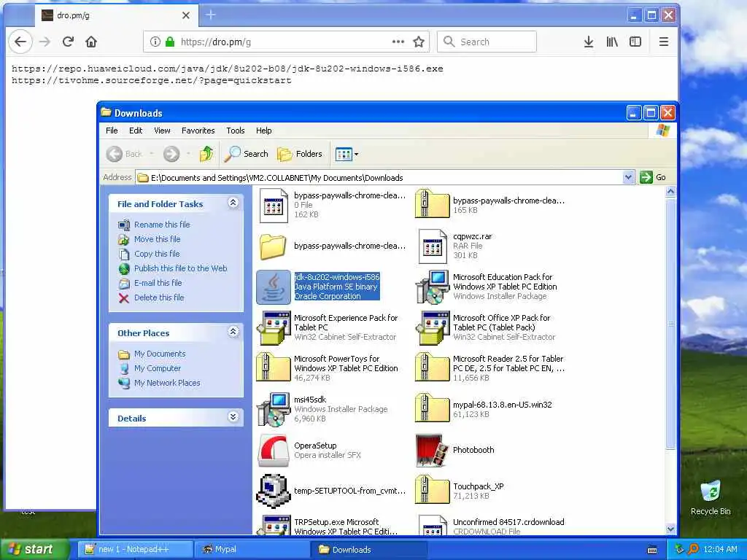Switch to Notepad++ taskbar button
This screenshot has height=560, width=747.
(x=135, y=550)
